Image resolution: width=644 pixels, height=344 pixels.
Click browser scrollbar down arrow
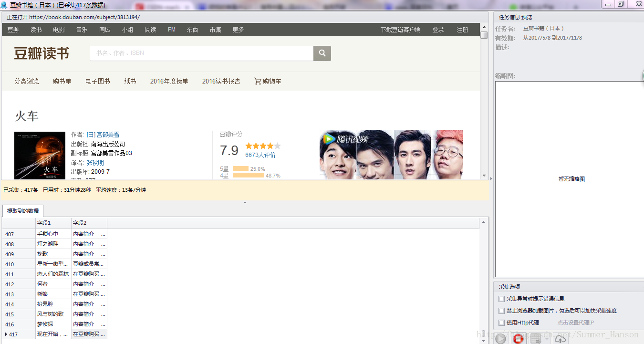tap(484, 176)
